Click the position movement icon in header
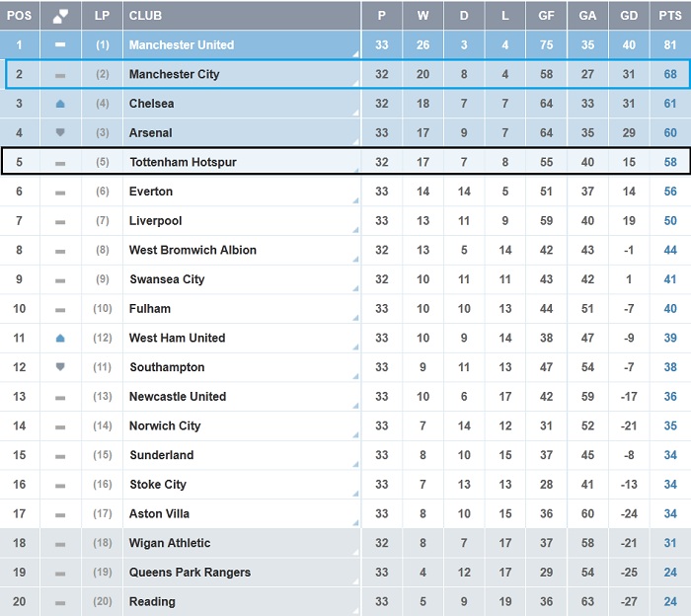This screenshot has width=691, height=616. click(61, 15)
